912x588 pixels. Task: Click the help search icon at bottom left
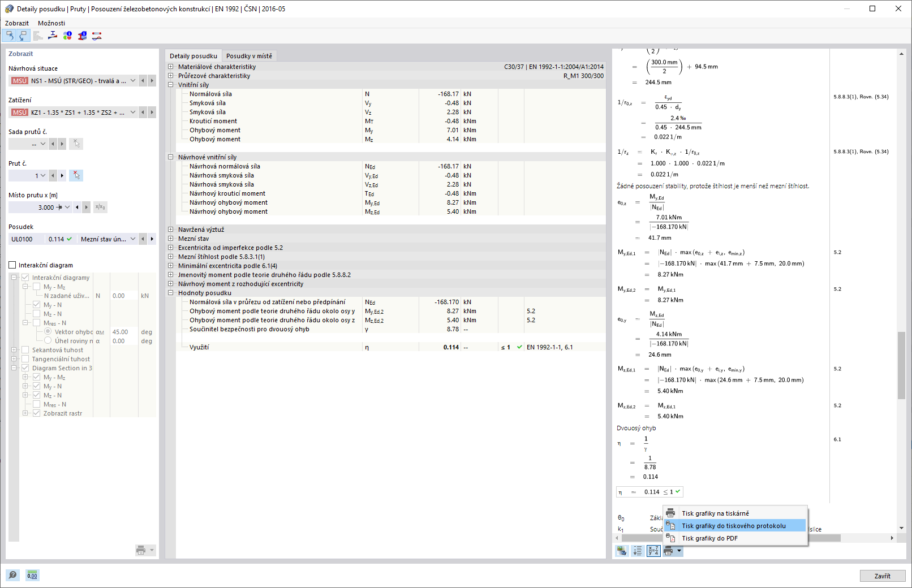(x=12, y=575)
